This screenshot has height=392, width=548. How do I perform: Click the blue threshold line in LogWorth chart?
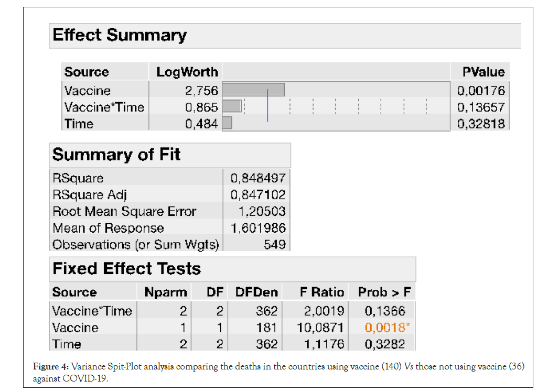(x=267, y=105)
